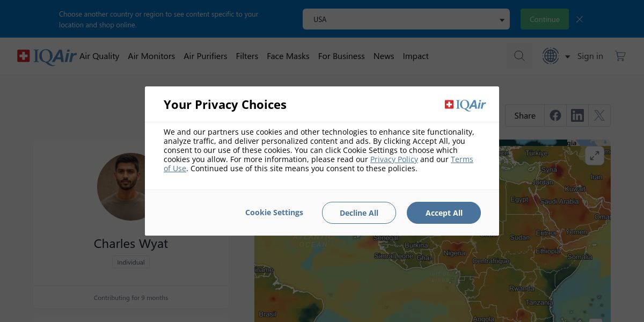Click the IQAir logo in navbar

pos(47,56)
